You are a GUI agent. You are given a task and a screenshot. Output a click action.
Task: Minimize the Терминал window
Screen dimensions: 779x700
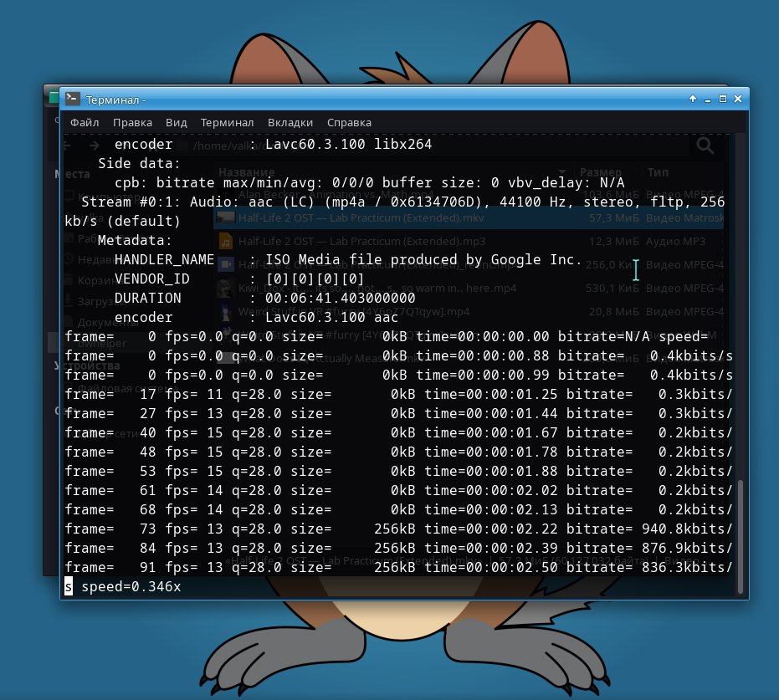click(708, 100)
